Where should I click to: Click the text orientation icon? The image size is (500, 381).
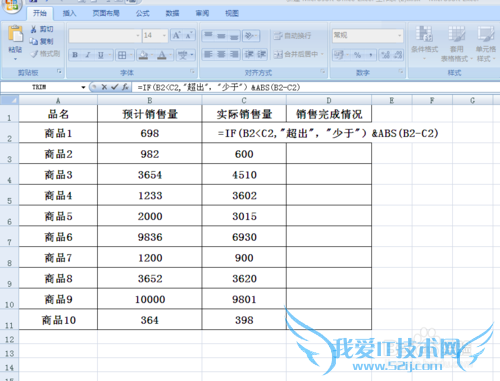(249, 35)
